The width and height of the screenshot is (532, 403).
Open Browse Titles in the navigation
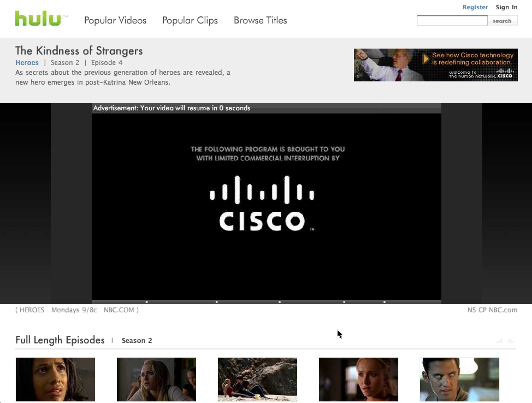(x=260, y=20)
